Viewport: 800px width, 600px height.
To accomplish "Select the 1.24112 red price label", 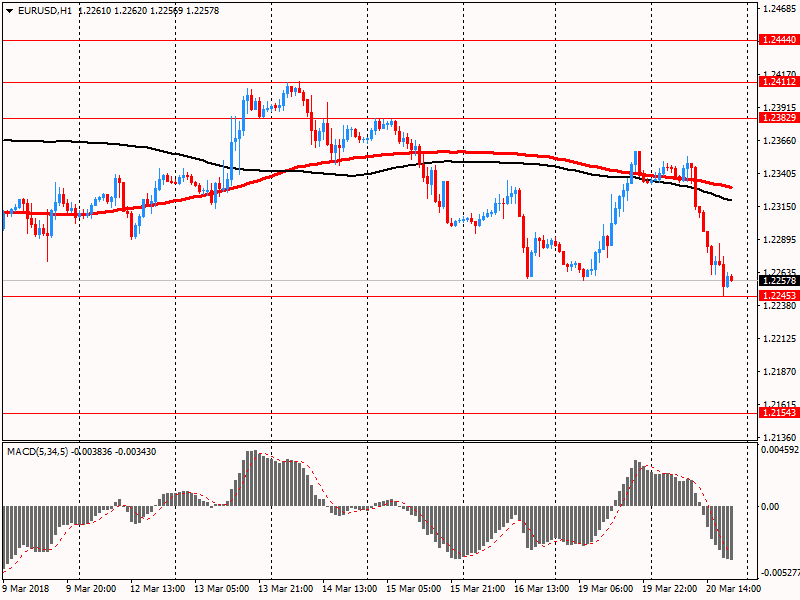I will [x=778, y=83].
